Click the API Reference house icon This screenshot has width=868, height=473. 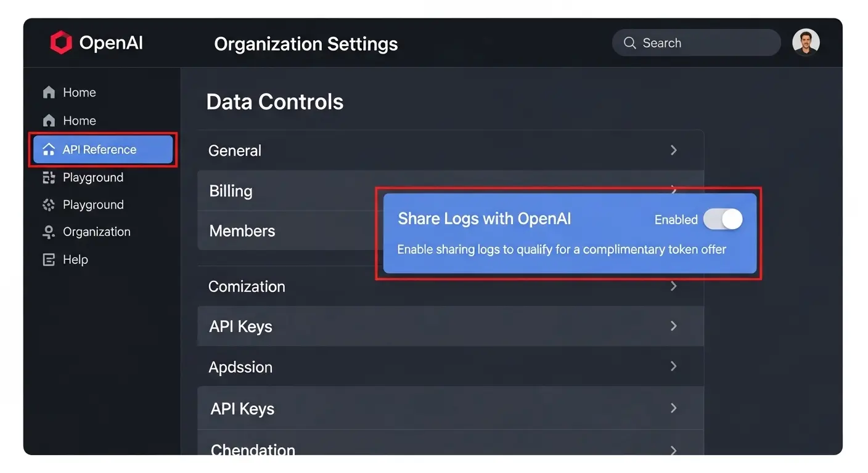pos(49,150)
